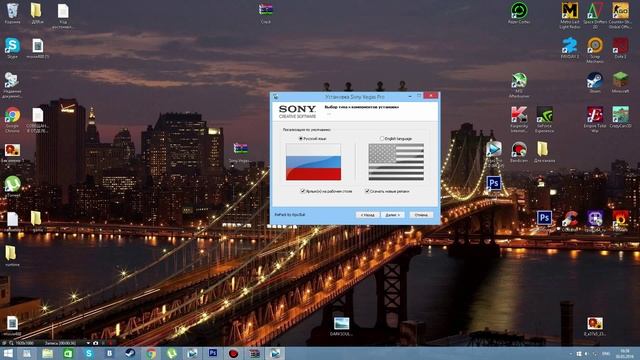The width and height of the screenshot is (640, 360).
Task: Open the uTorrent desktop shortcut
Action: point(12,187)
